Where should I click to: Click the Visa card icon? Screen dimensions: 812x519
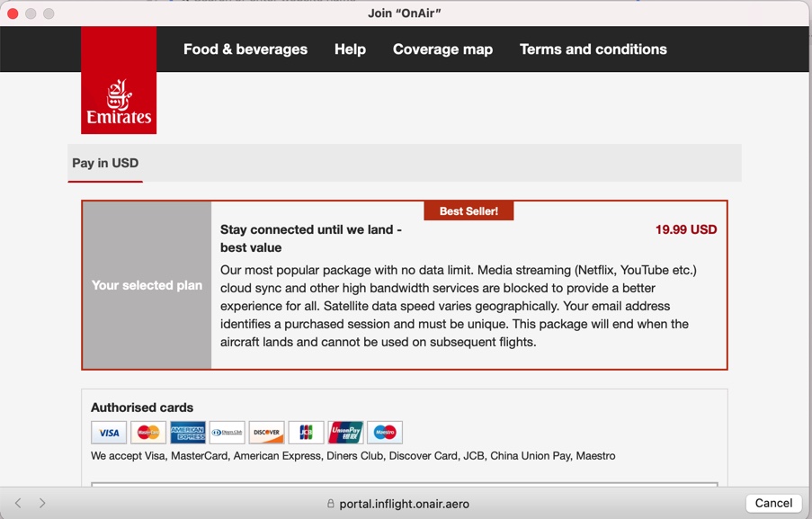(x=109, y=433)
